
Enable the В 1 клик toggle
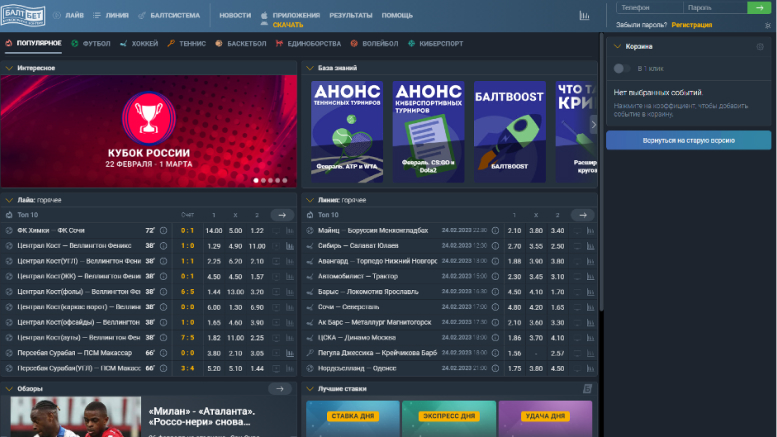tap(623, 68)
